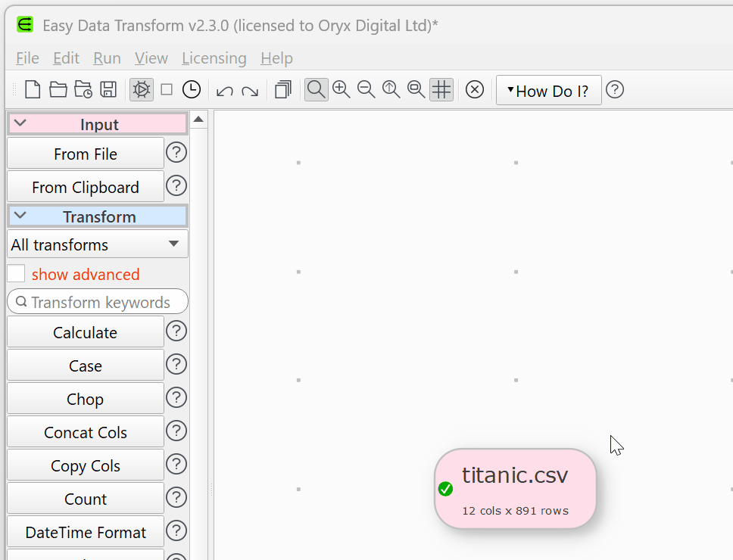Screen dimensions: 733x560
Task: Open recent files via folder-clock icon
Action: point(83,90)
